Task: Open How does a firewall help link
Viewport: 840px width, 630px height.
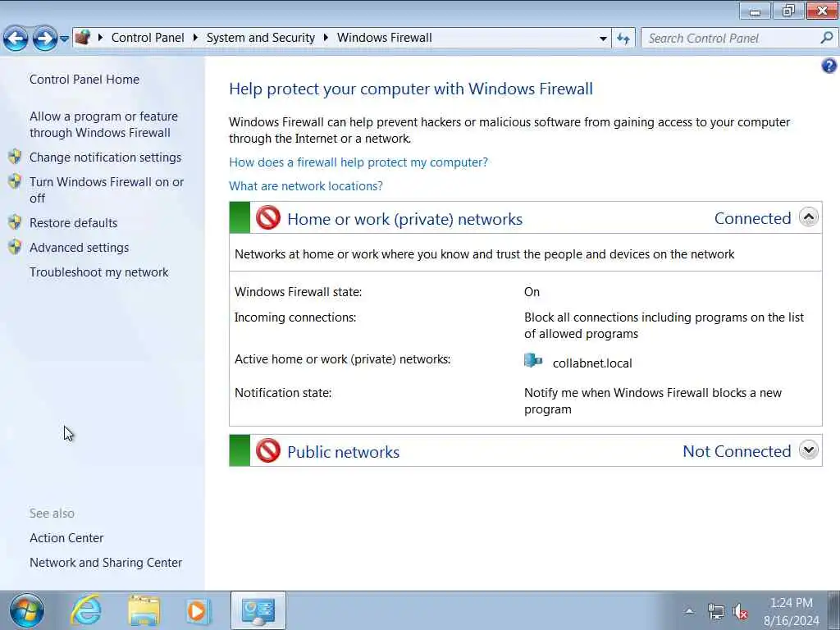Action: (x=358, y=162)
